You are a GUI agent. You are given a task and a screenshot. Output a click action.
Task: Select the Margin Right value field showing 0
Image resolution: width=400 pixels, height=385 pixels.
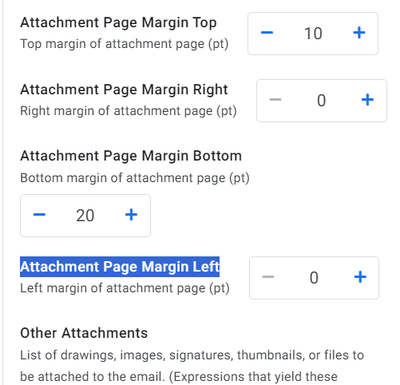(x=321, y=100)
